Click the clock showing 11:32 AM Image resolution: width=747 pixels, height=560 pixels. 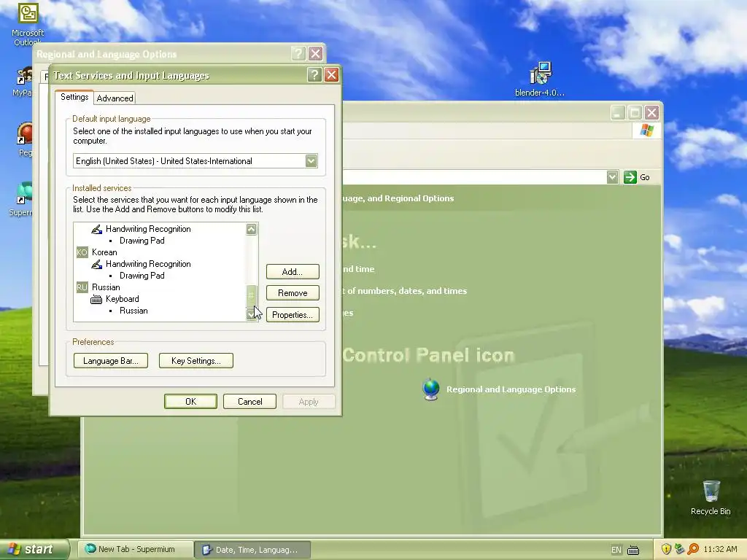point(720,550)
